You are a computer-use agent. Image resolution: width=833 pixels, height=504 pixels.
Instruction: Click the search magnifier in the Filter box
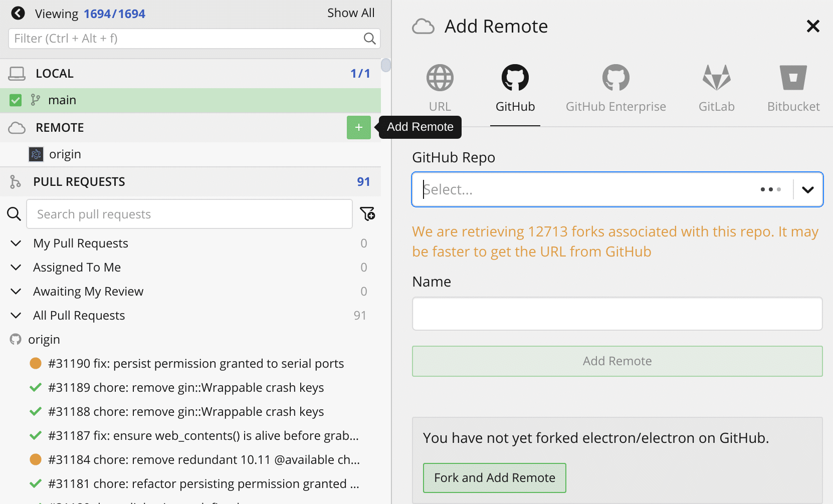tap(369, 39)
